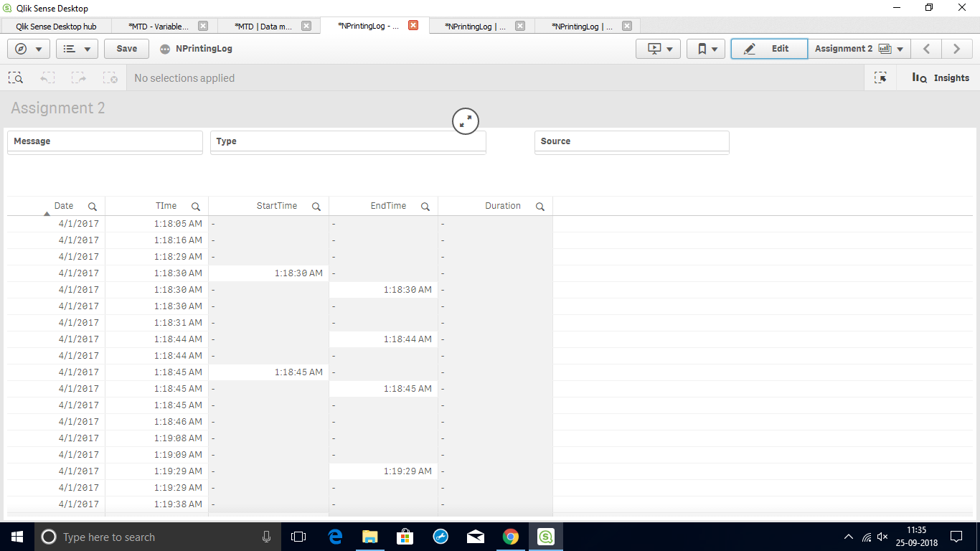The image size is (980, 551).
Task: Clear all selections
Action: pyautogui.click(x=110, y=78)
